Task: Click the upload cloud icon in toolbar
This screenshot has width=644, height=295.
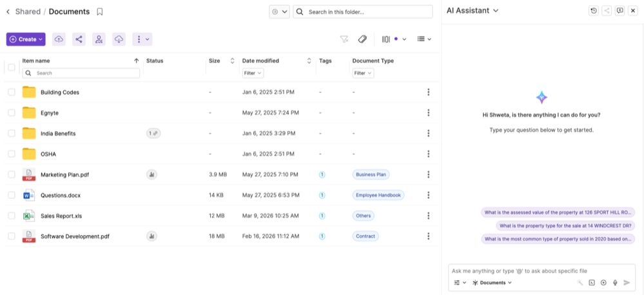Action: [x=59, y=39]
